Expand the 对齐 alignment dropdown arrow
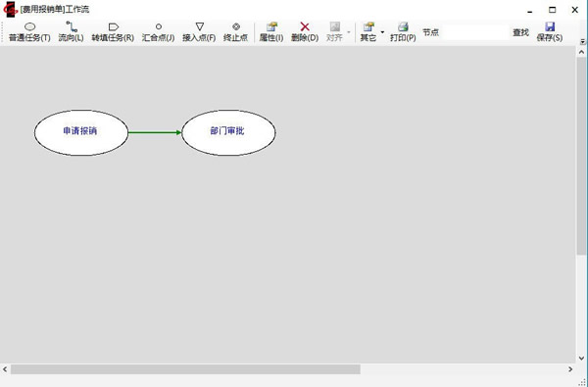The image size is (588, 387). tap(348, 32)
